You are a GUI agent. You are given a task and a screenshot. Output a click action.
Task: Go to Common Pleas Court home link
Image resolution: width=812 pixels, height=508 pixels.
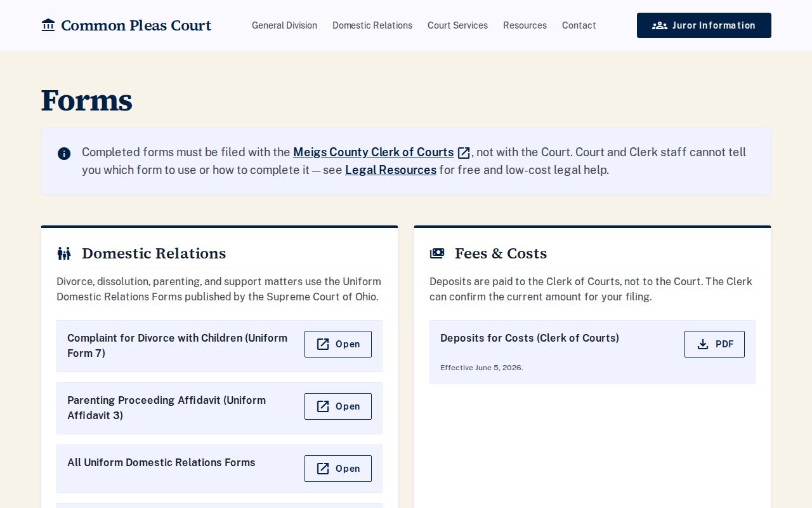(x=126, y=25)
